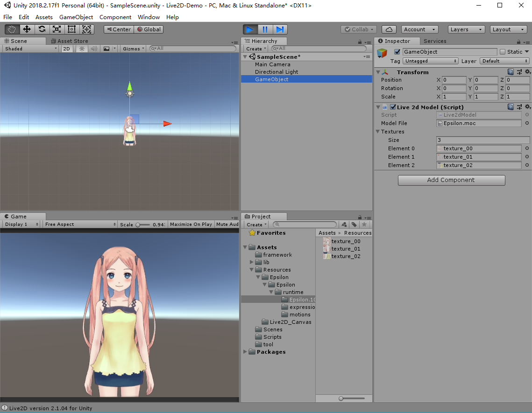532x413 pixels.
Task: Click Hierarchy Create button
Action: pos(256,49)
